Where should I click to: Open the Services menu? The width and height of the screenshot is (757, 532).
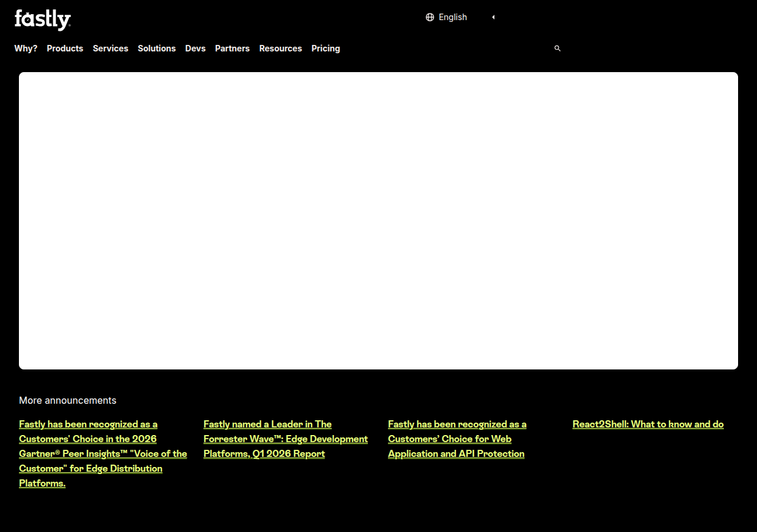(x=111, y=48)
